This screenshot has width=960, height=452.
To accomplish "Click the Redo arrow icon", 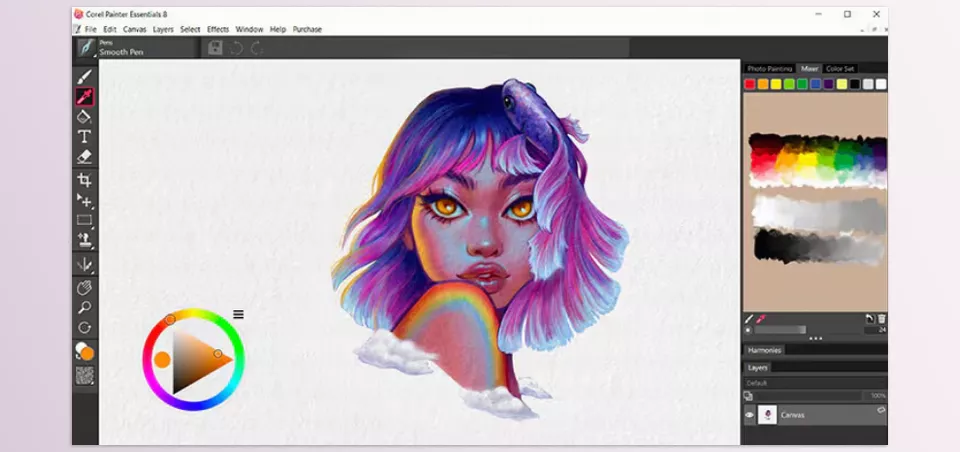I will (257, 48).
